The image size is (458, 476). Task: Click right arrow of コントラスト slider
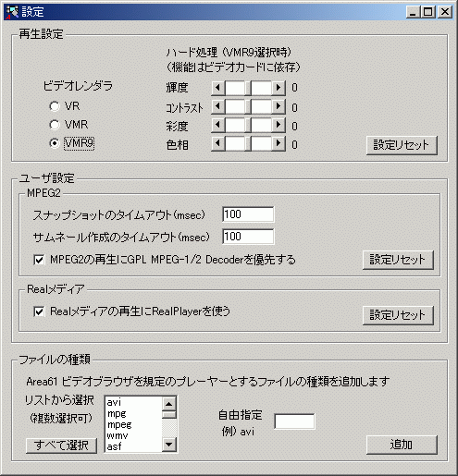tap(279, 106)
